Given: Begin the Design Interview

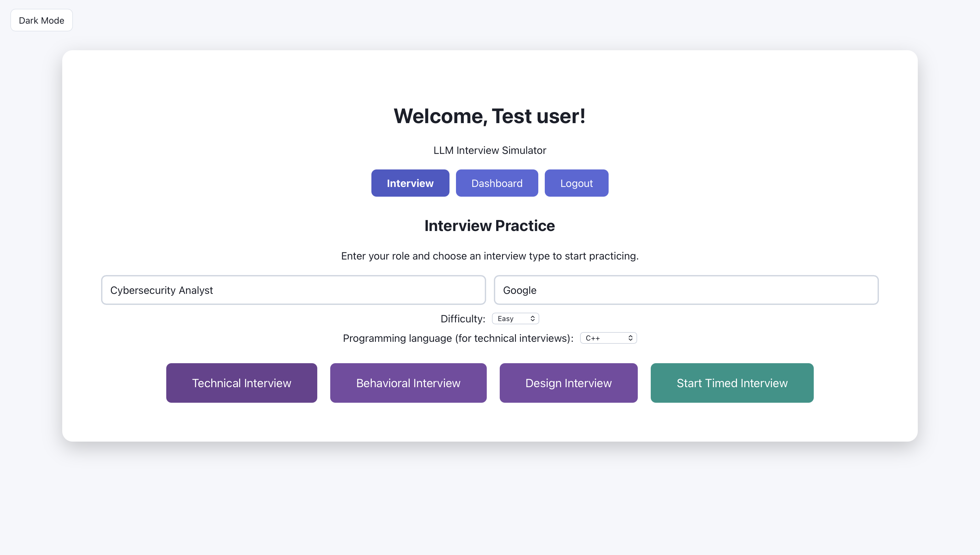Looking at the screenshot, I should pos(568,383).
